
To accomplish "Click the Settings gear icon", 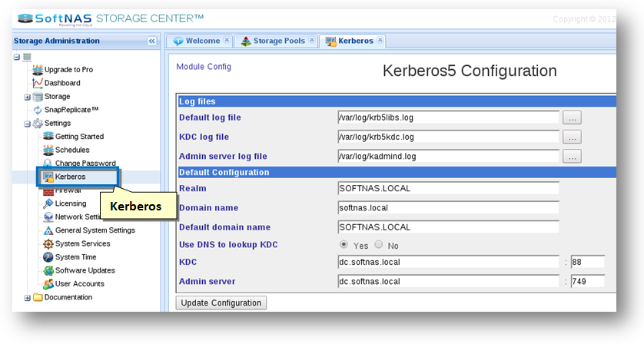I will [x=38, y=123].
